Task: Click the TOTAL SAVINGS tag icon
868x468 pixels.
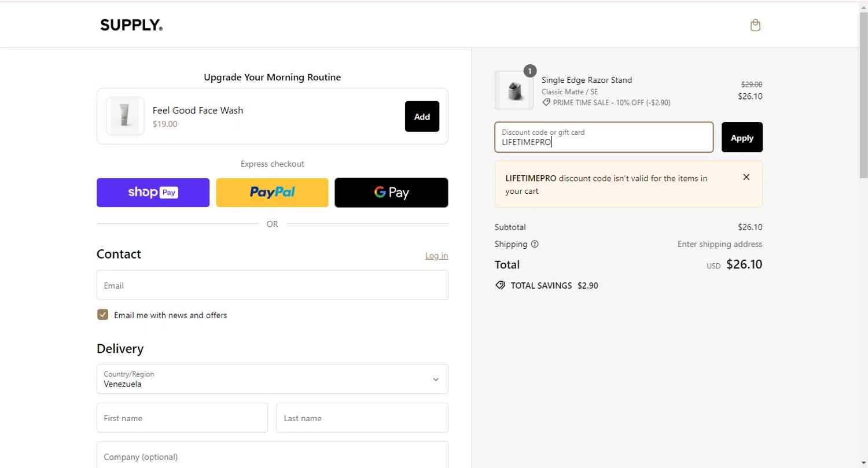Action: [x=500, y=285]
